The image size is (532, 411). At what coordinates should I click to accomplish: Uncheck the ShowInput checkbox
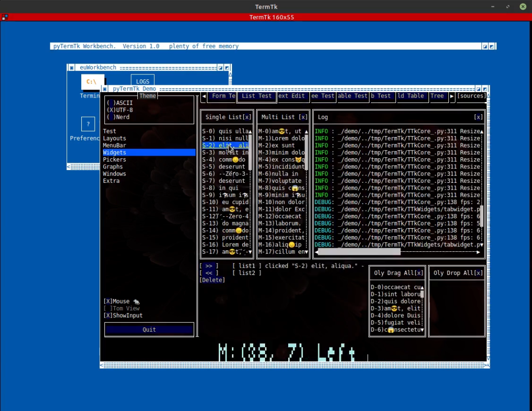[x=123, y=315]
